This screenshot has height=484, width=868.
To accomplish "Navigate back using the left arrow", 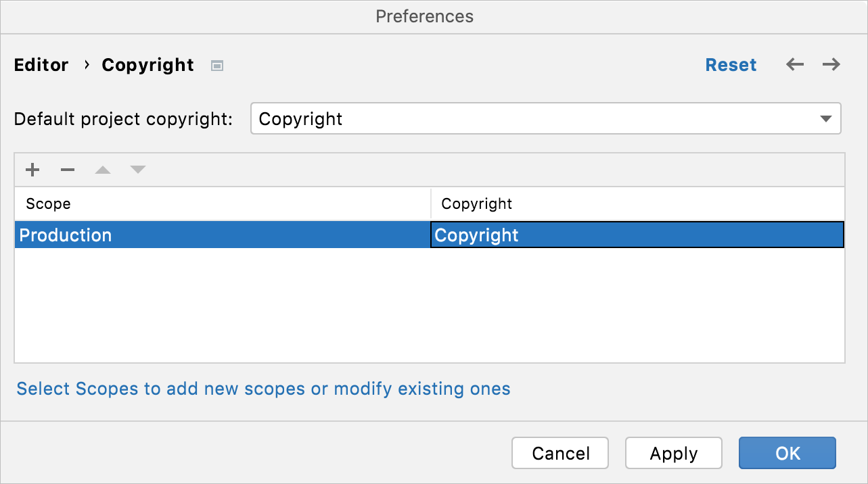I will point(794,64).
